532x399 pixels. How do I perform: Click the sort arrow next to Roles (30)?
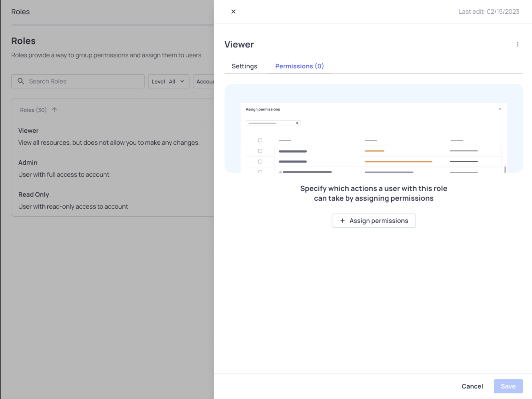(54, 110)
